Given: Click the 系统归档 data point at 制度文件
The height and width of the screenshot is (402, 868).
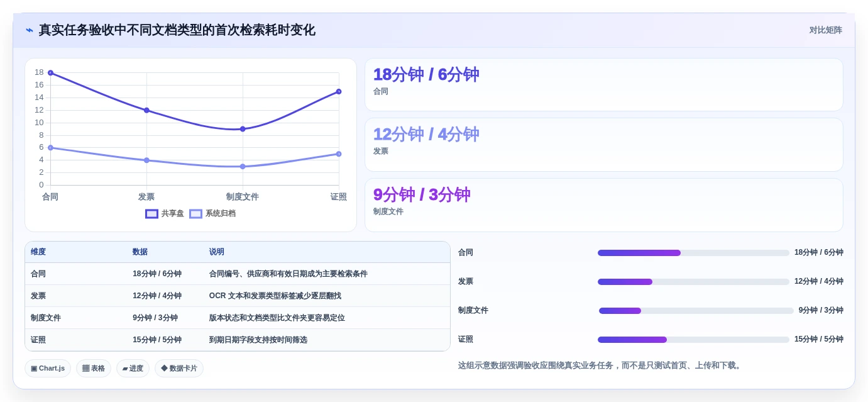Looking at the screenshot, I should coord(243,167).
